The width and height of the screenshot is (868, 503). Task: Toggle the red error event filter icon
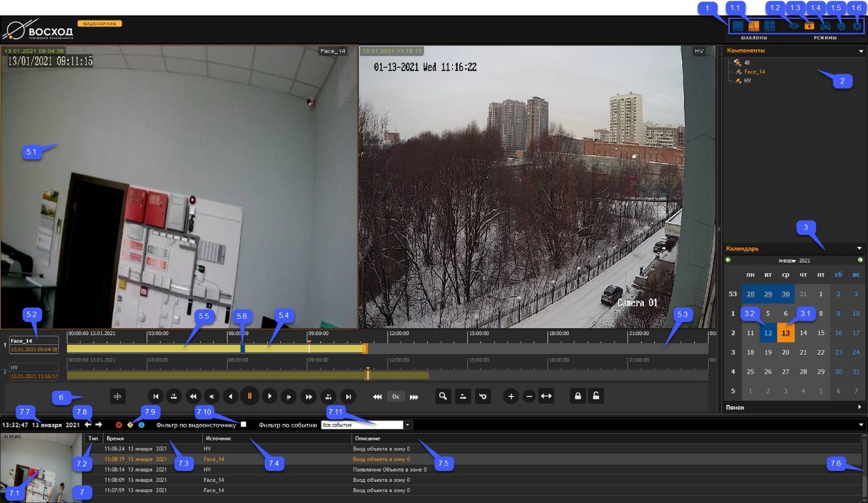click(x=119, y=425)
